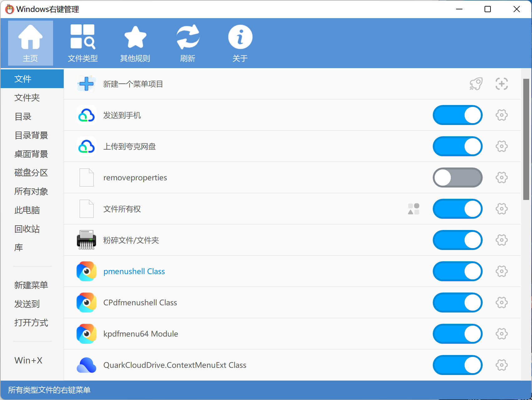Image resolution: width=532 pixels, height=400 pixels.
Task: Disable the 上传到夸克网盘 toggle
Action: tap(458, 146)
